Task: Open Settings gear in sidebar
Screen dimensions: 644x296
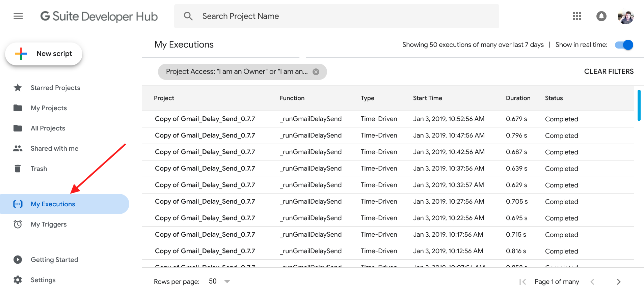Action: tap(18, 280)
